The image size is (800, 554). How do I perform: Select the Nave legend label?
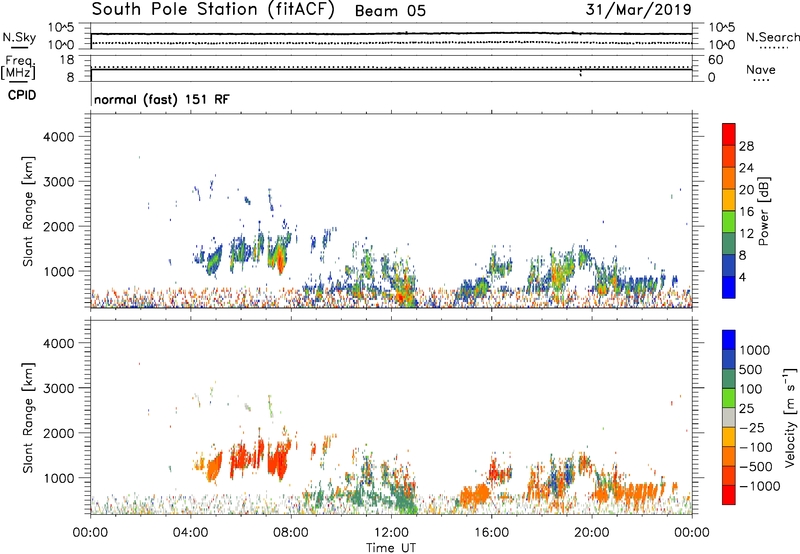point(761,69)
